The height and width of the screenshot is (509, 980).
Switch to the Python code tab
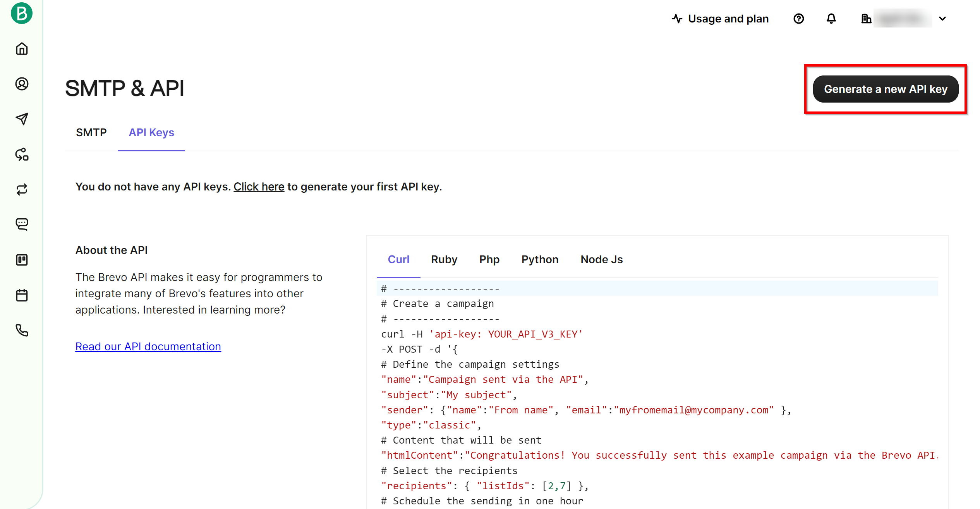point(539,259)
